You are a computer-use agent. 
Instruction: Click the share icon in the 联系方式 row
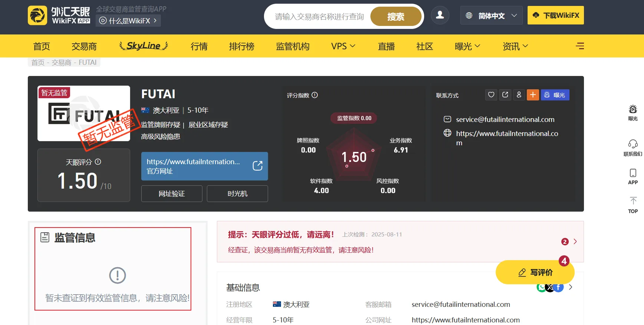pyautogui.click(x=505, y=95)
